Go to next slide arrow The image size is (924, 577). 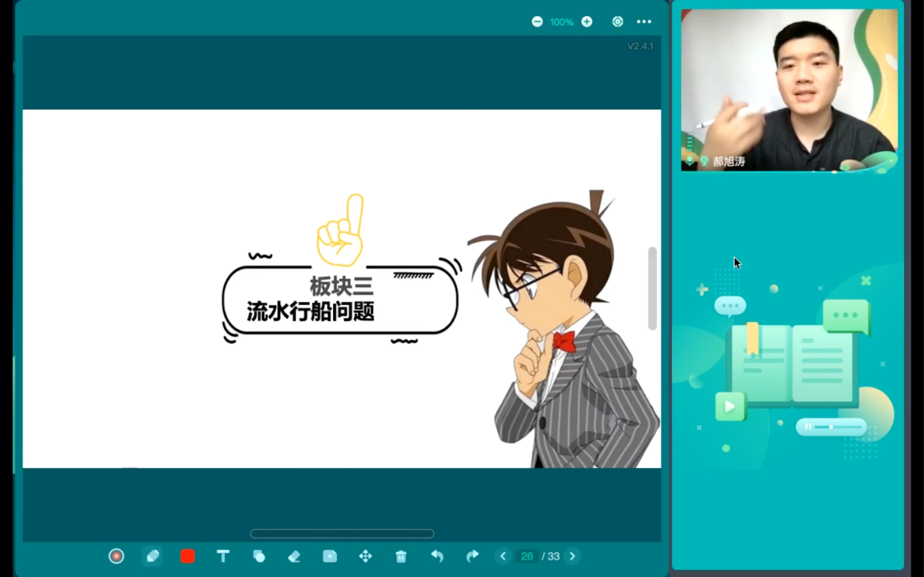pos(572,556)
